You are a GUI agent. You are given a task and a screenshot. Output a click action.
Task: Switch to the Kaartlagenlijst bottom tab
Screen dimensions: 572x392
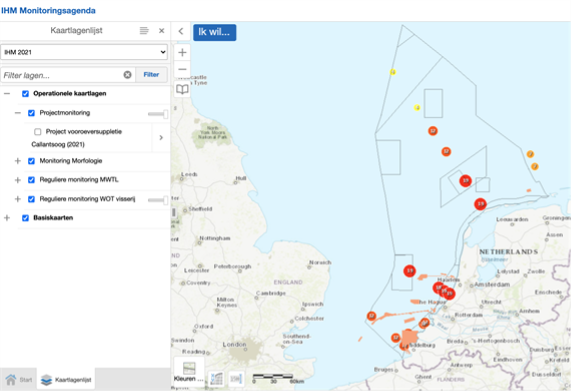pyautogui.click(x=66, y=380)
